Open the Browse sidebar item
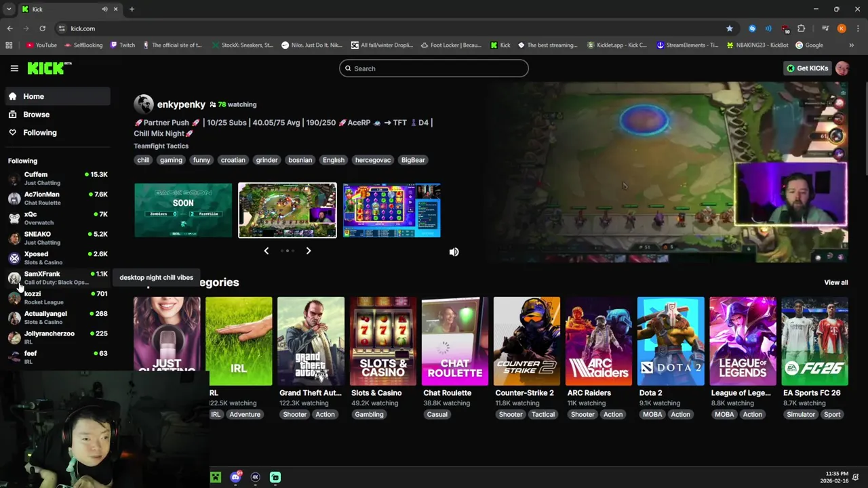 click(57, 115)
